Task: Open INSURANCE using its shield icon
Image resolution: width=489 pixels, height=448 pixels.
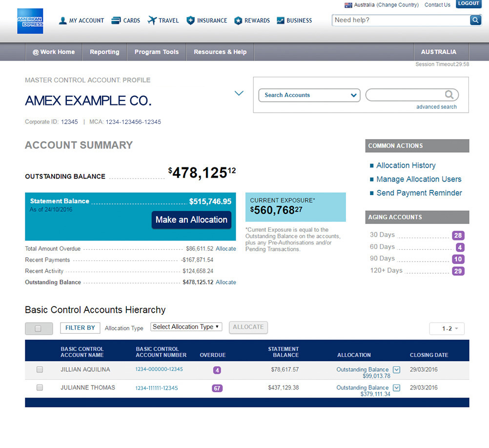Action: [190, 20]
